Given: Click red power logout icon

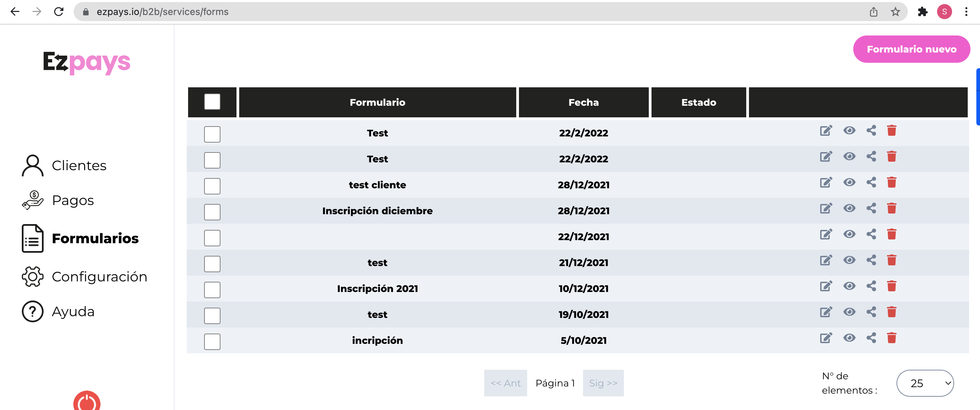Looking at the screenshot, I should (87, 401).
